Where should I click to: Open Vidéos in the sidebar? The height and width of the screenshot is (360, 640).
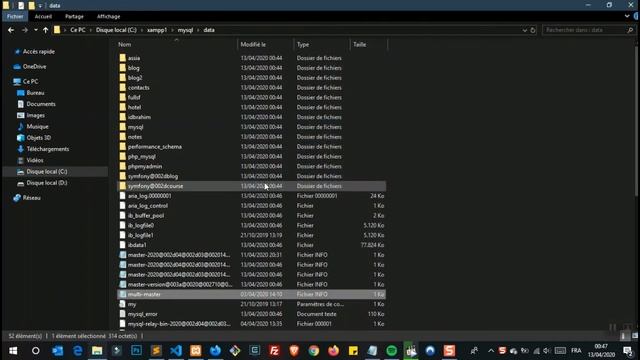[x=35, y=160]
